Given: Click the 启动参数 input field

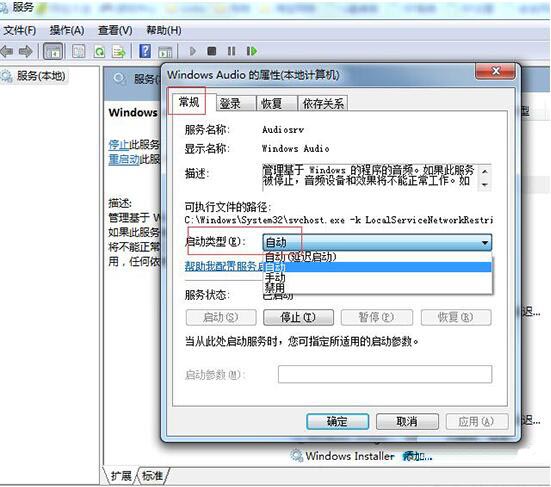Looking at the screenshot, I should [385, 374].
